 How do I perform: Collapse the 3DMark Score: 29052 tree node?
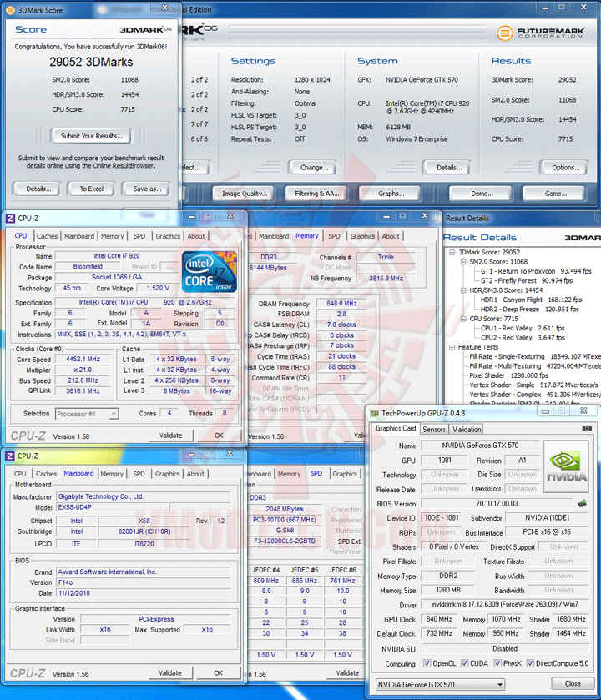click(452, 252)
